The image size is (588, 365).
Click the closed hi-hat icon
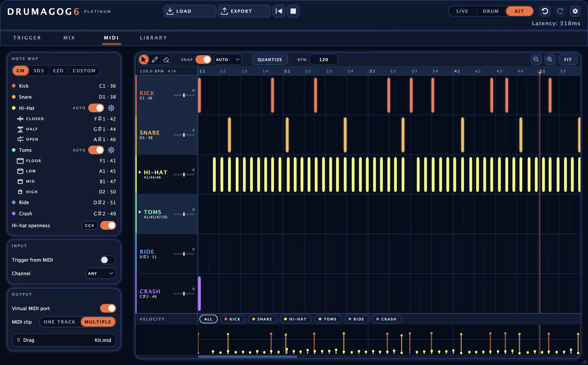click(x=20, y=119)
